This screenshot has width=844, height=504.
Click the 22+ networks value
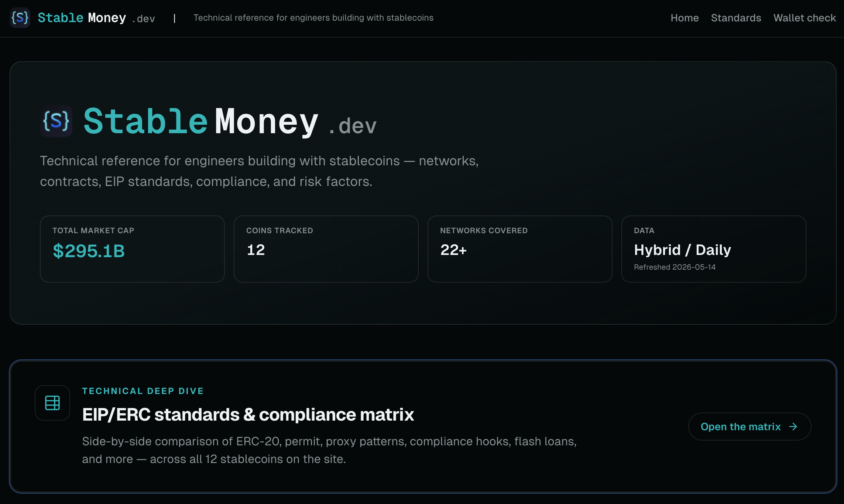(453, 250)
